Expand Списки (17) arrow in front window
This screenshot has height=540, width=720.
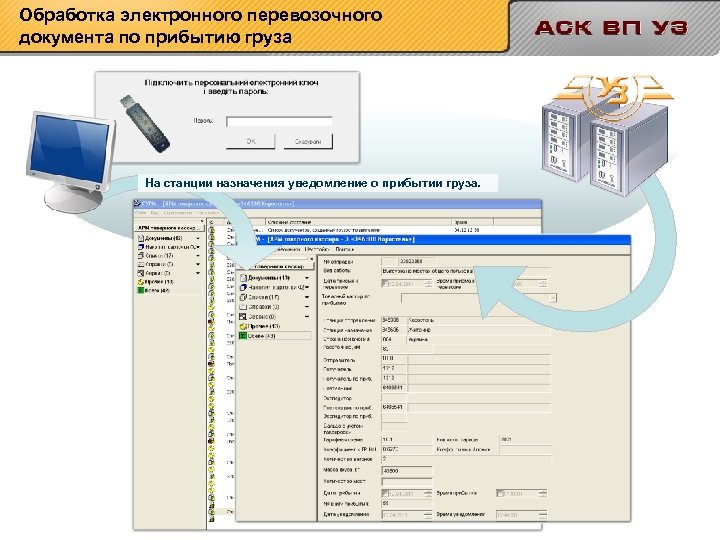(x=307, y=298)
